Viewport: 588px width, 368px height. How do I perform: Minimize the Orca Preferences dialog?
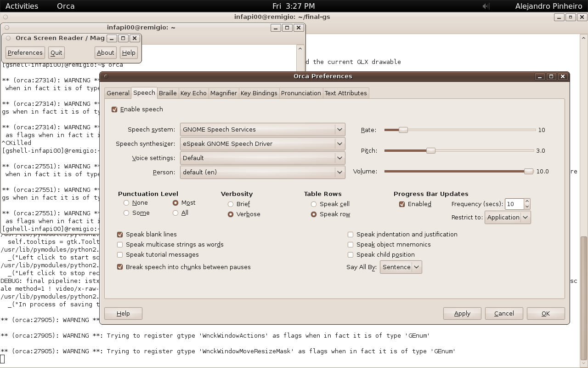[540, 76]
